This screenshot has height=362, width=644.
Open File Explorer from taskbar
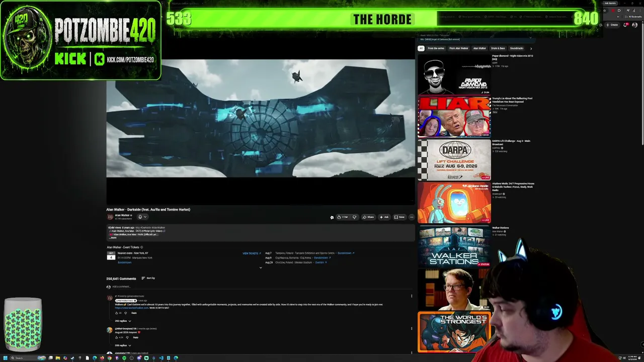[x=58, y=358]
